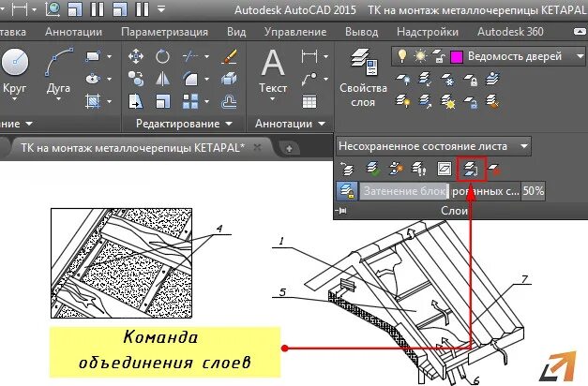This screenshot has width=588, height=386.
Task: Insert a Table via table icon
Action: click(x=309, y=101)
